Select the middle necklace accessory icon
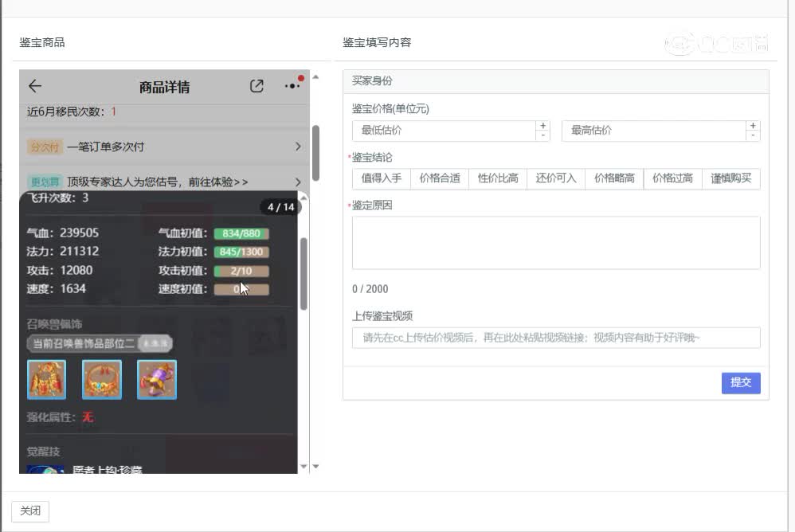This screenshot has width=795, height=532. (x=102, y=379)
